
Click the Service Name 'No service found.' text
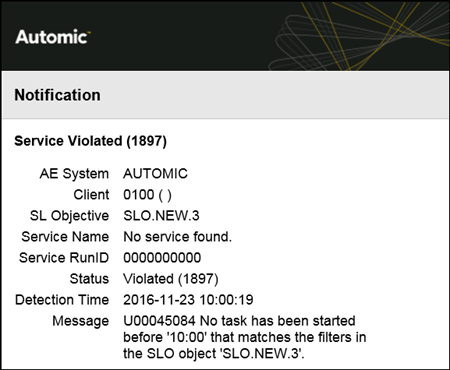[177, 237]
